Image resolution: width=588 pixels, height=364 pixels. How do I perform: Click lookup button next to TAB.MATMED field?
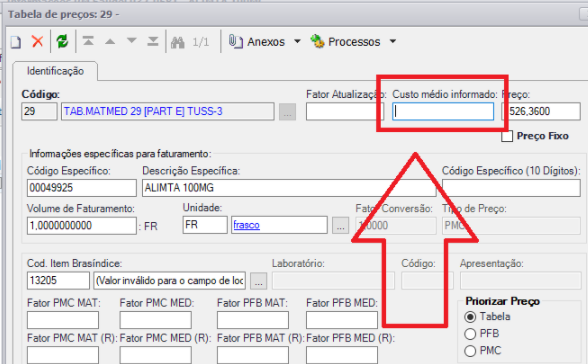pos(287,112)
